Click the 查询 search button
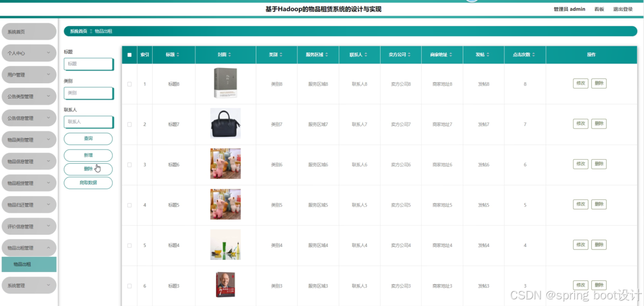Screen dimensions: 644x306 88,139
